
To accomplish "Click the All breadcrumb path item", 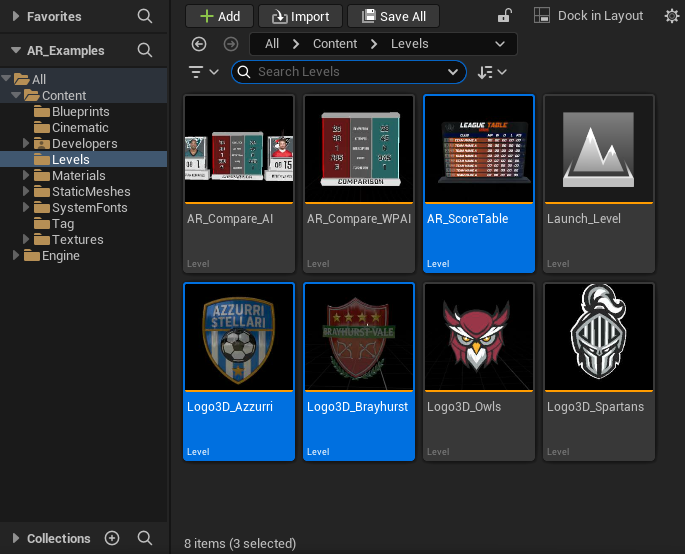I will (x=272, y=44).
